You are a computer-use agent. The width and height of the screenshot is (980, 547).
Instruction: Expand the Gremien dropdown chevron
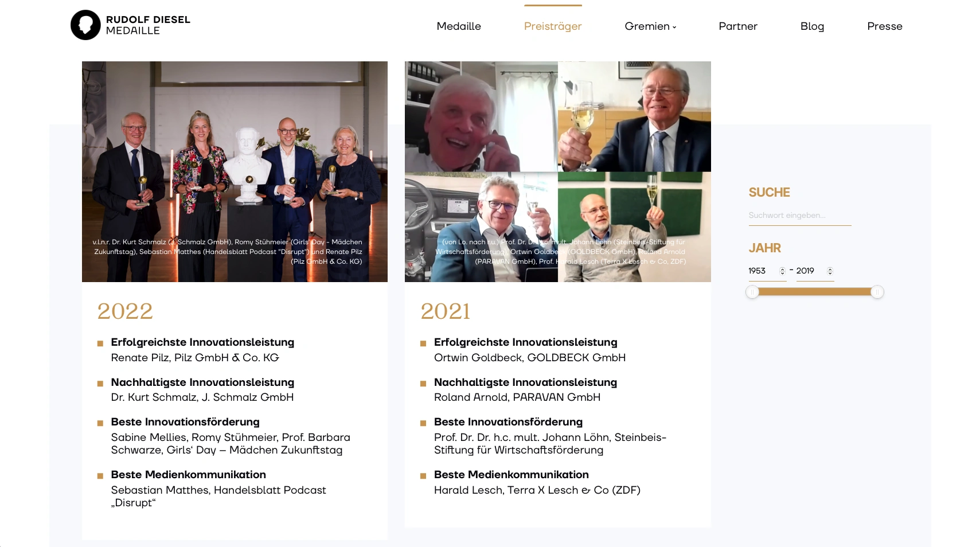tap(674, 27)
